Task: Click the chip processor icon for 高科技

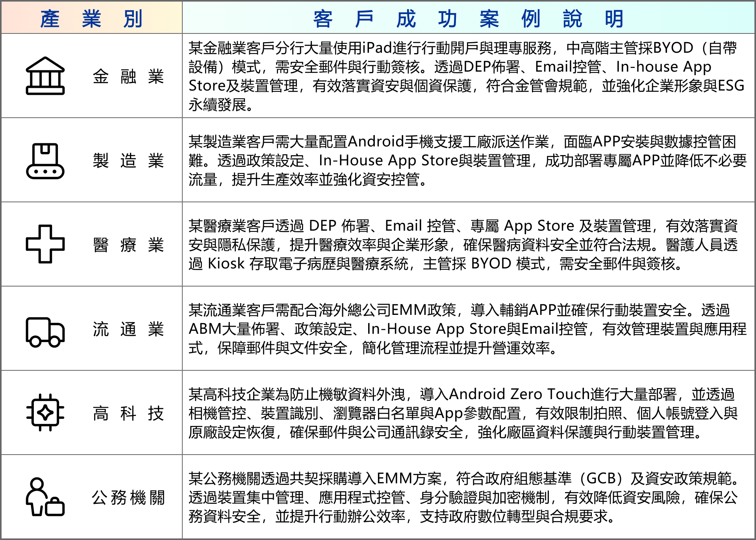Action: 45,412
